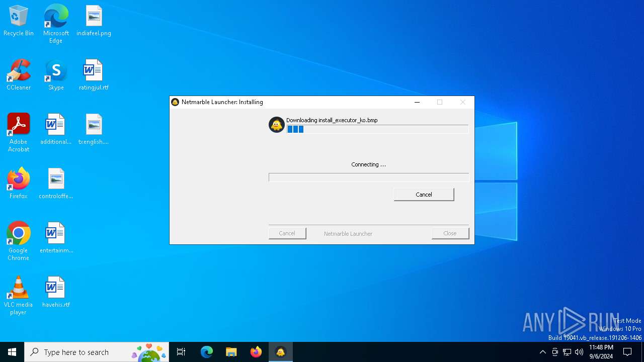This screenshot has height=362, width=644.
Task: Click the Netmarble mascot icon in installer
Action: 277,125
